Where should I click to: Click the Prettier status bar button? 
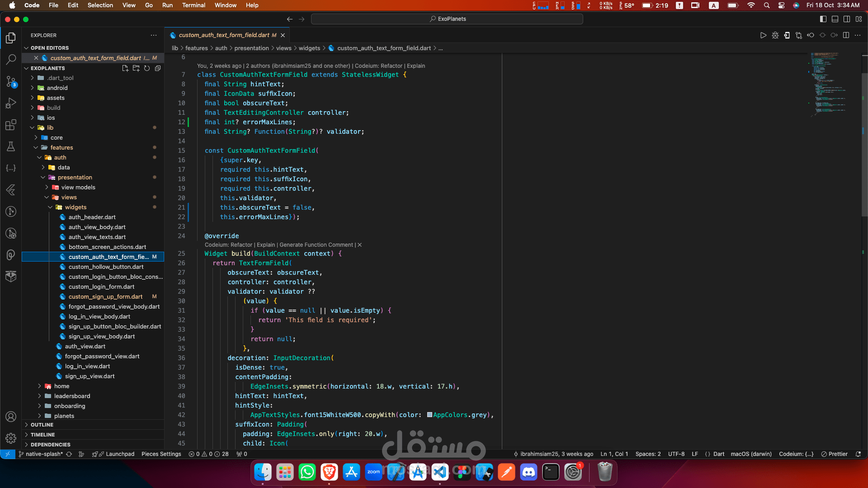(x=835, y=454)
